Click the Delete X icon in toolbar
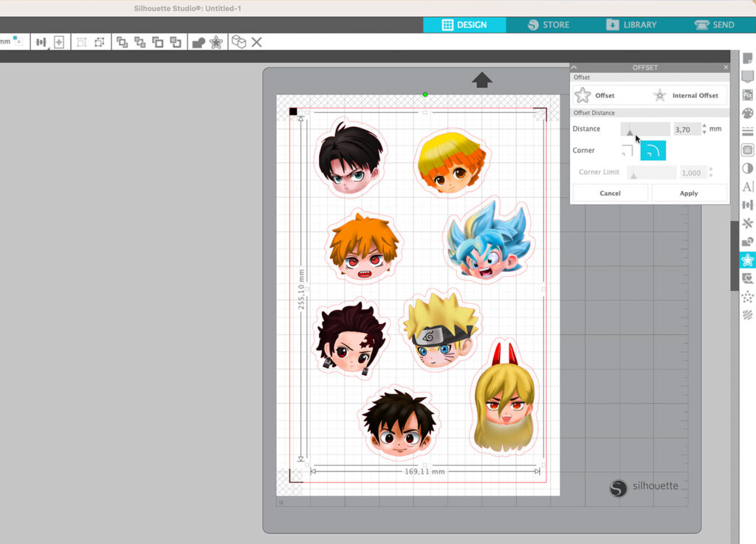Image resolution: width=756 pixels, height=544 pixels. click(x=256, y=42)
